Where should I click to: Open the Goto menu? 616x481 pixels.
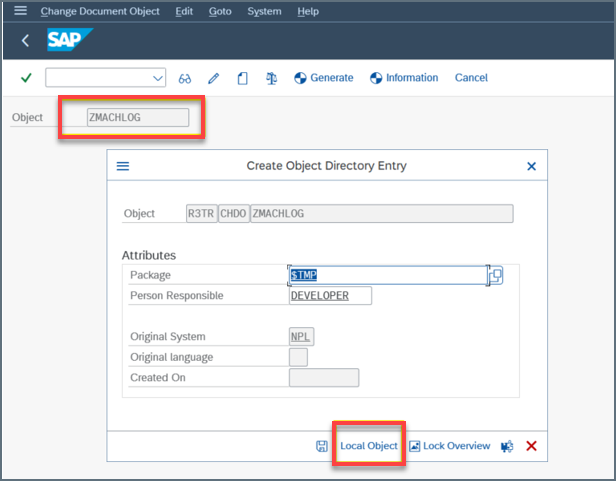click(219, 11)
